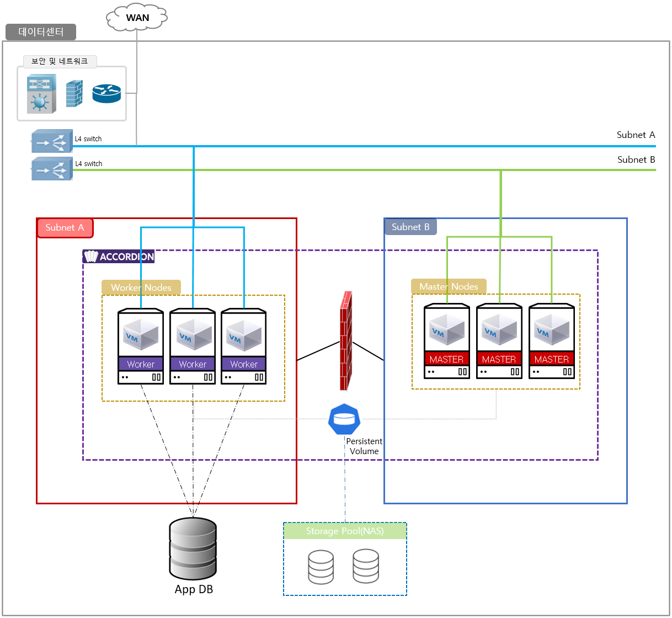This screenshot has width=672, height=618.
Task: Open the 데이터센터 tab label
Action: 40,32
